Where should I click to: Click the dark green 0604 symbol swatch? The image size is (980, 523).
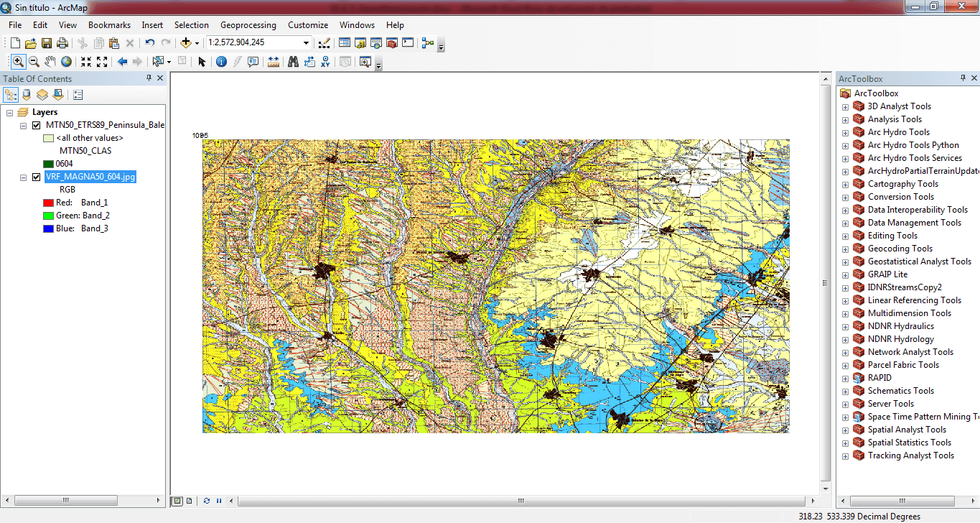click(48, 164)
